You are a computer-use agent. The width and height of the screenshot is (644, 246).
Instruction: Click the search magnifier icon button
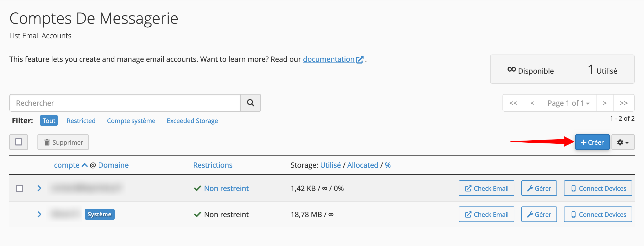click(x=250, y=103)
